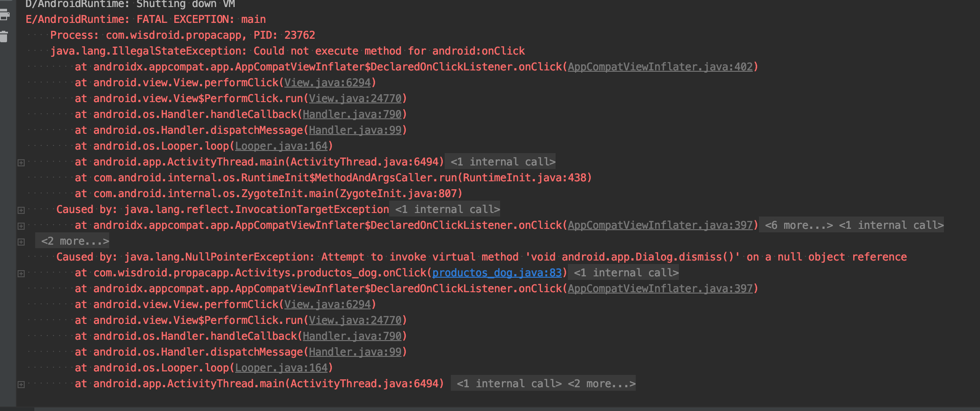The width and height of the screenshot is (980, 411).
Task: Click the print icon in the left gutter
Action: [x=4, y=15]
